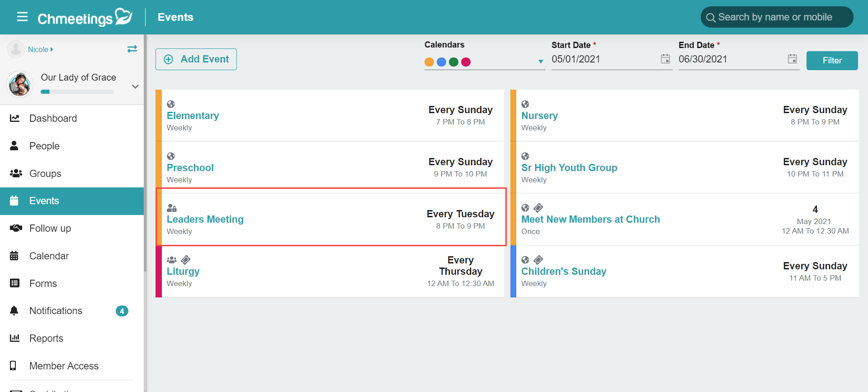Open the Start Date calendar picker icon
The width and height of the screenshot is (868, 392).
(665, 59)
